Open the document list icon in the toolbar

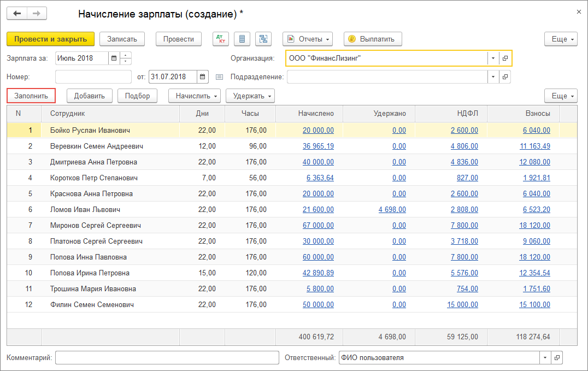pyautogui.click(x=242, y=39)
